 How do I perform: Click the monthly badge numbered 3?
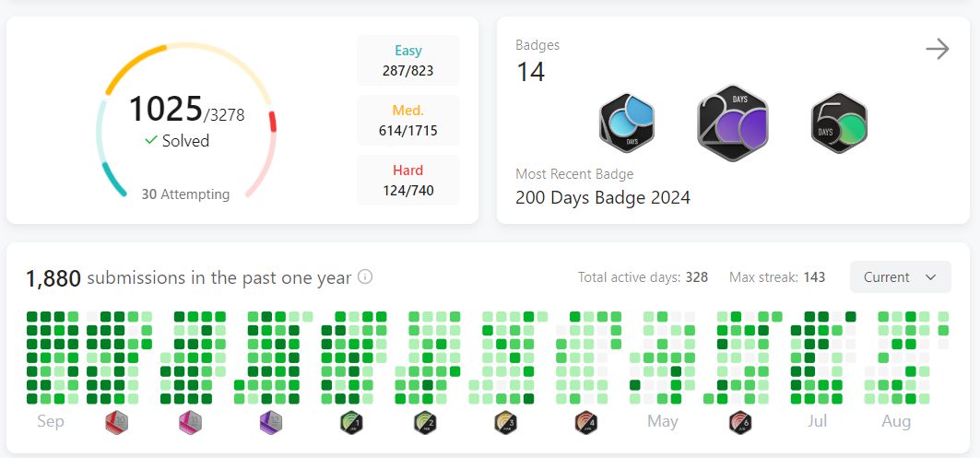click(505, 423)
